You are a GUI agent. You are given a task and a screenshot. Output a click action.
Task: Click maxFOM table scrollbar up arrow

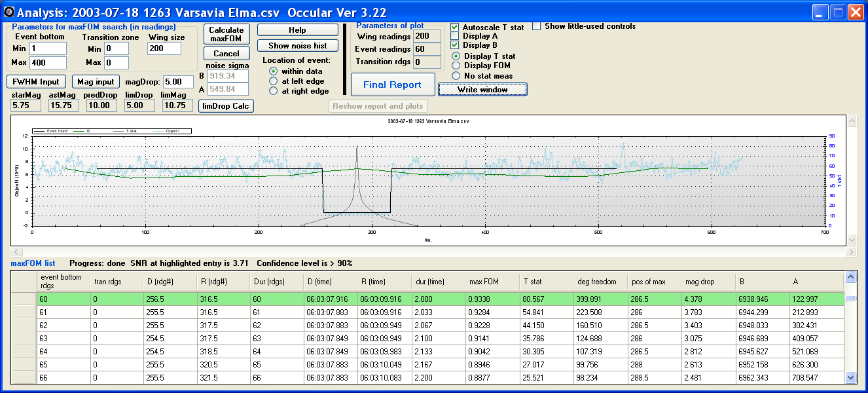tap(850, 276)
